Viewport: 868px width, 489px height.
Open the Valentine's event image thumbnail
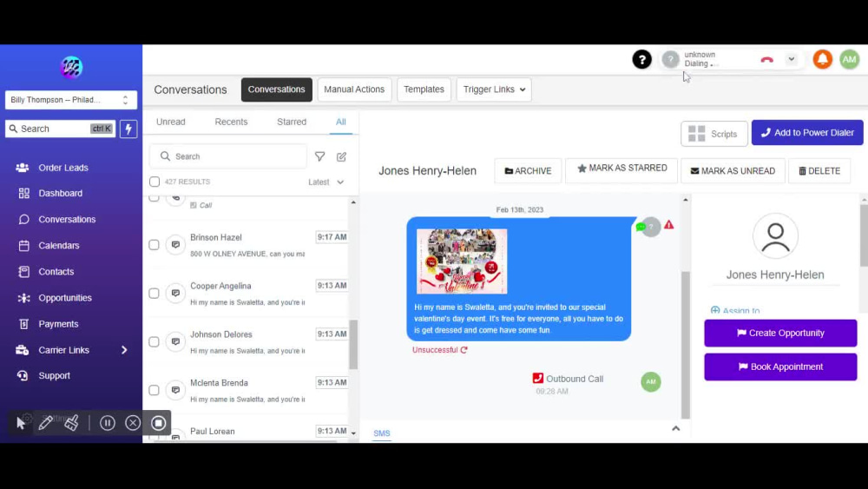[x=462, y=261]
